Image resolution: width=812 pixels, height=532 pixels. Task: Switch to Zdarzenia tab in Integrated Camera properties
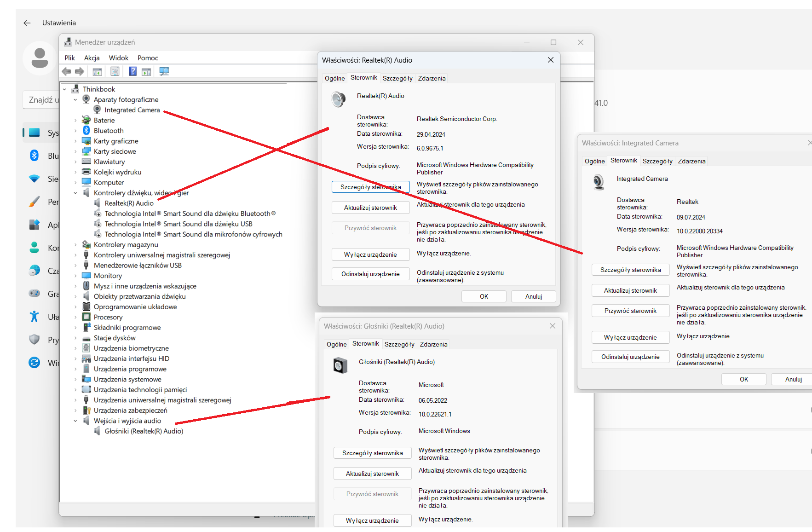point(691,161)
